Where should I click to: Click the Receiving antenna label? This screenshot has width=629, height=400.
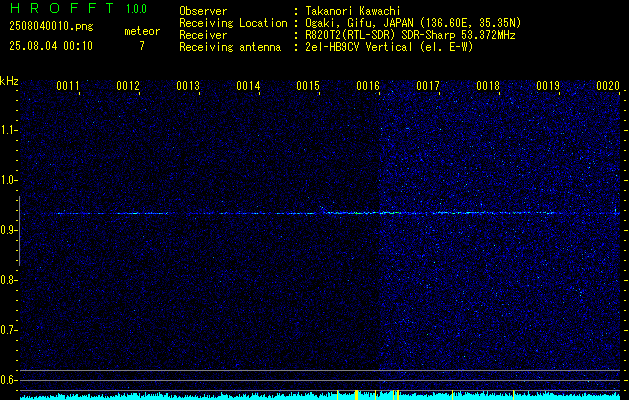[x=230, y=47]
